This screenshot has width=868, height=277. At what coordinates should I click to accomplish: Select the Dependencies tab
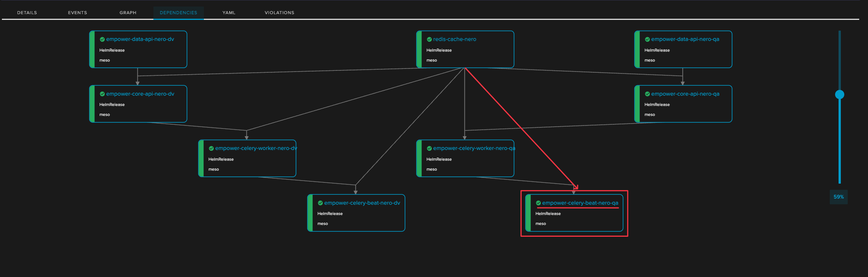[x=179, y=13]
